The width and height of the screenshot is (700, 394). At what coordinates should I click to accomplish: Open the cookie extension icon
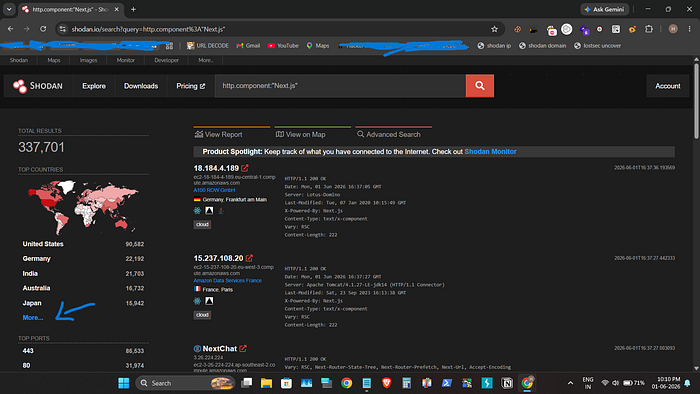517,29
